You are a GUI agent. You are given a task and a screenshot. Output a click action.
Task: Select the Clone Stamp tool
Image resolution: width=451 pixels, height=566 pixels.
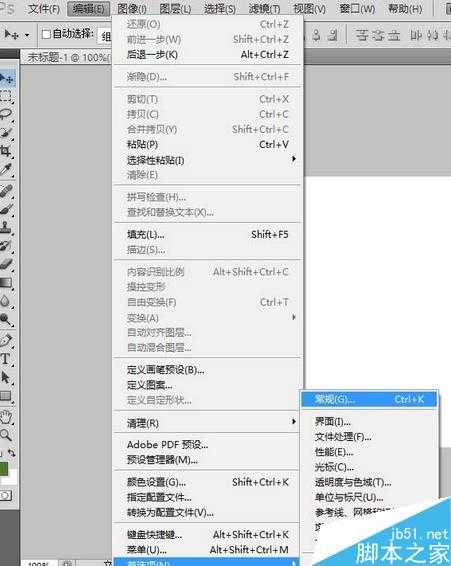point(6,227)
